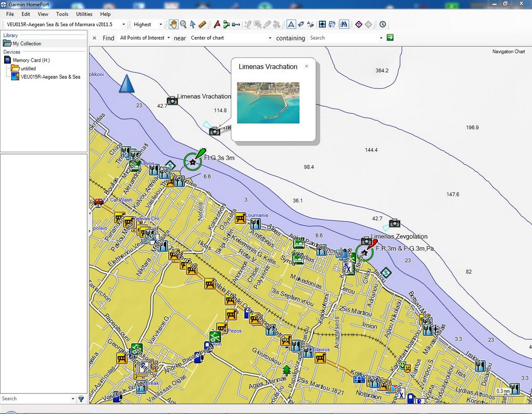Select the New Waypoint flag tool
532x414 pixels.
point(217,24)
